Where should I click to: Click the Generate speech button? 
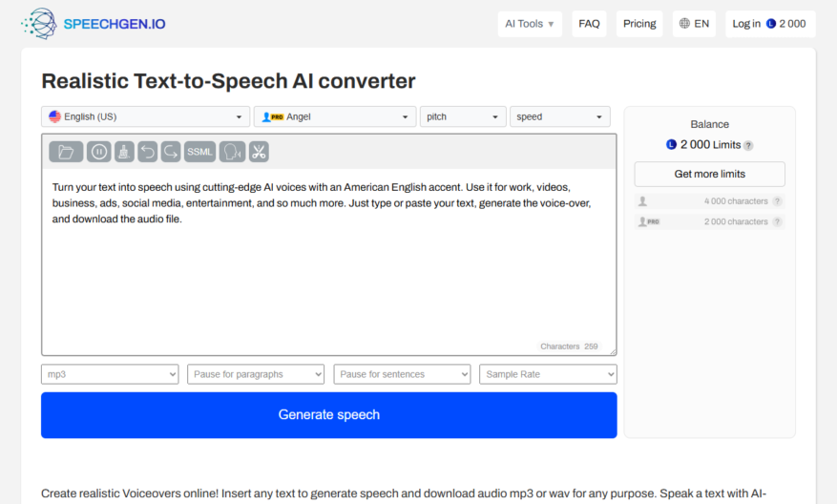pos(329,415)
